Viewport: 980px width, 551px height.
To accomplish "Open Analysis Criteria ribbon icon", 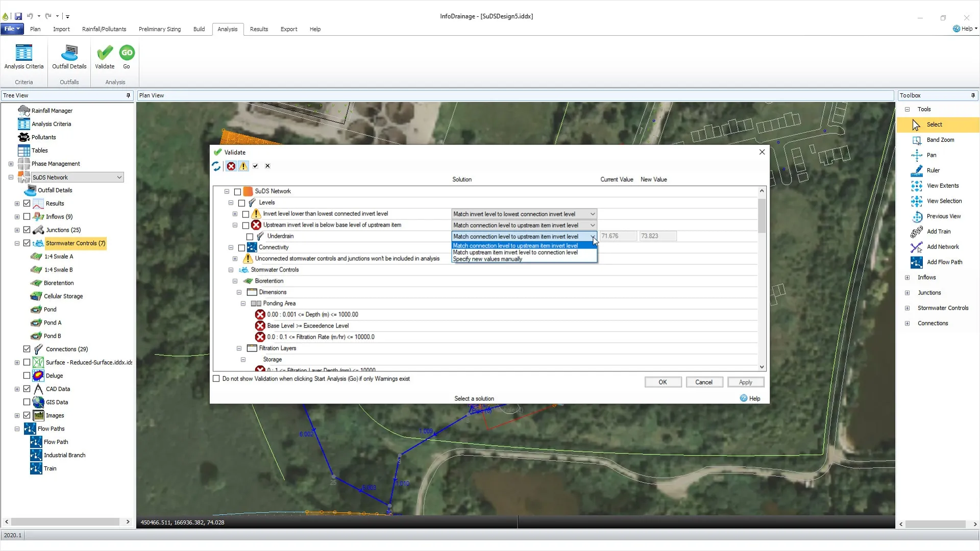I will [x=23, y=56].
